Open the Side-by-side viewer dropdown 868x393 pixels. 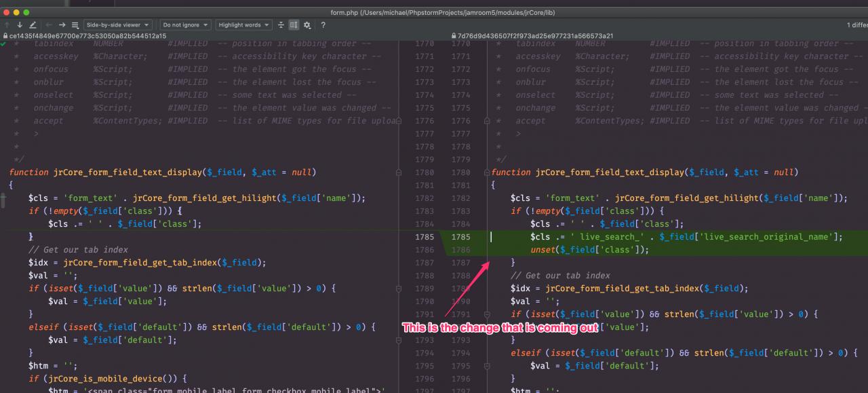(117, 25)
